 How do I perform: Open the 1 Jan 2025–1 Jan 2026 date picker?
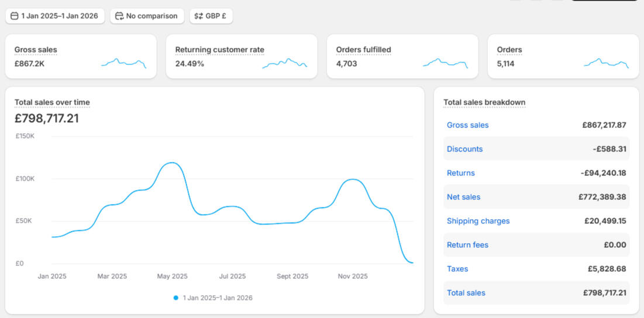pyautogui.click(x=59, y=16)
